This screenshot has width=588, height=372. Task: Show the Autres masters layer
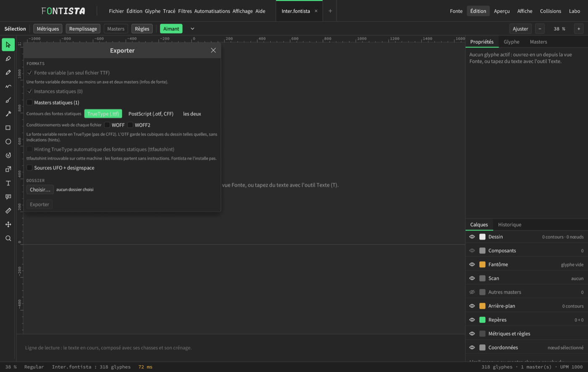(472, 292)
